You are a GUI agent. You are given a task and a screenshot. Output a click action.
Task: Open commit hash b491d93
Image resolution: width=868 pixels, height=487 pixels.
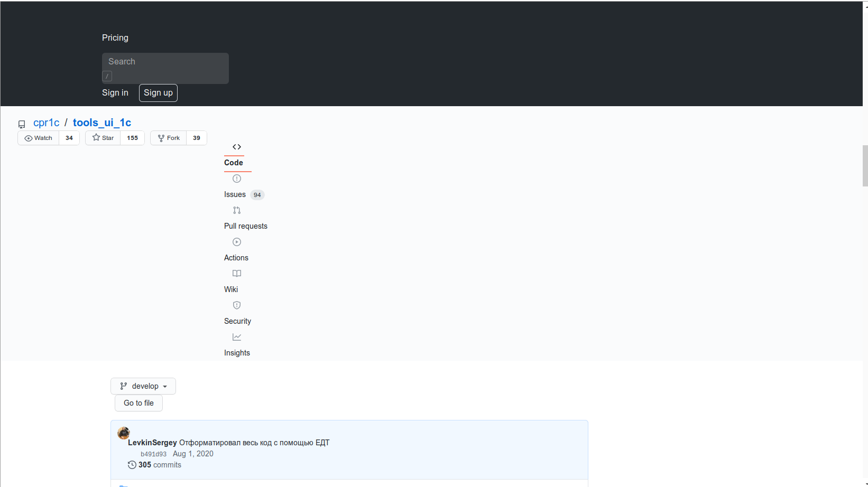(x=153, y=454)
